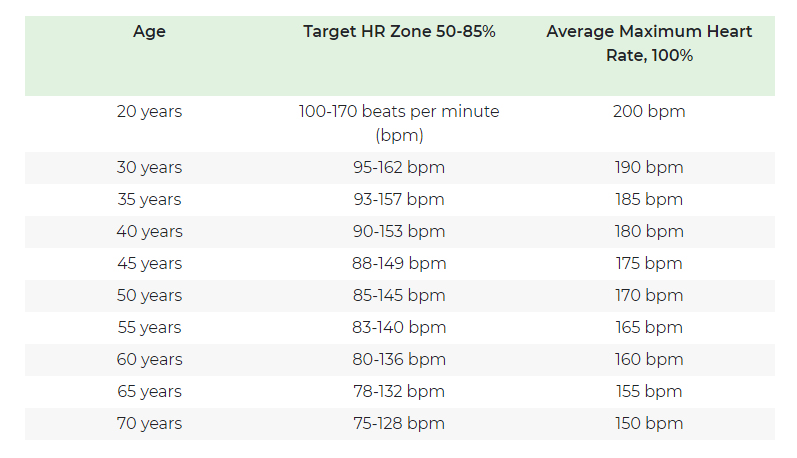This screenshot has width=797, height=458.
Task: Select the 65 years age cell
Action: [x=149, y=392]
